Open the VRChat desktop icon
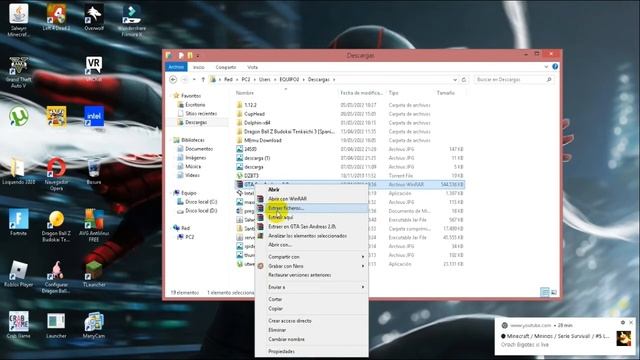This screenshot has height=360, width=640. (x=94, y=69)
